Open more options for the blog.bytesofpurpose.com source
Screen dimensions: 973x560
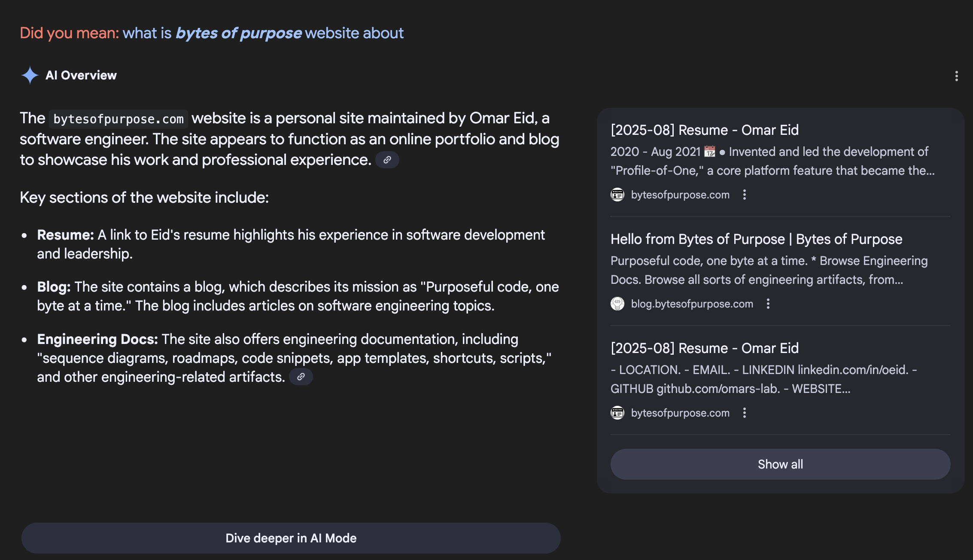click(x=768, y=304)
